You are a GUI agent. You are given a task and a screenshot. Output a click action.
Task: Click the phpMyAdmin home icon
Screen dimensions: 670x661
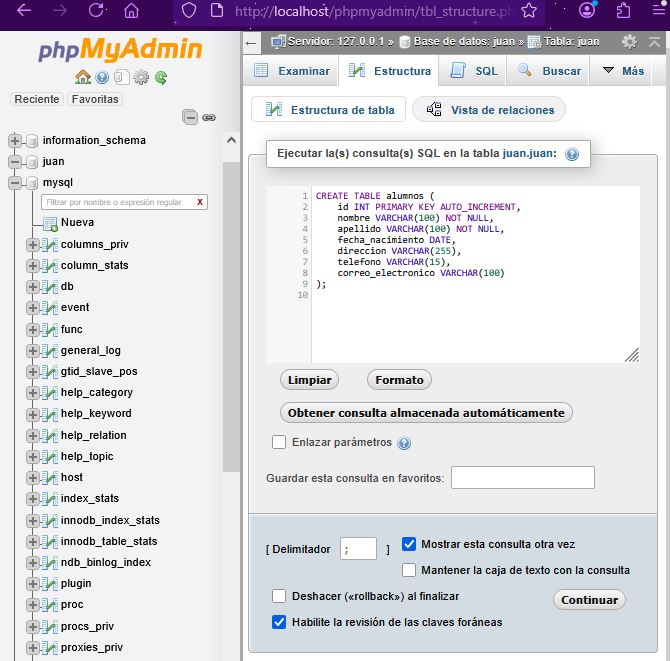pyautogui.click(x=82, y=77)
